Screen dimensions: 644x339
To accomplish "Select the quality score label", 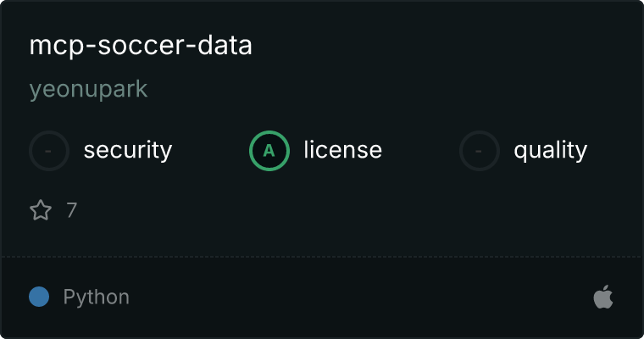I will coord(550,151).
